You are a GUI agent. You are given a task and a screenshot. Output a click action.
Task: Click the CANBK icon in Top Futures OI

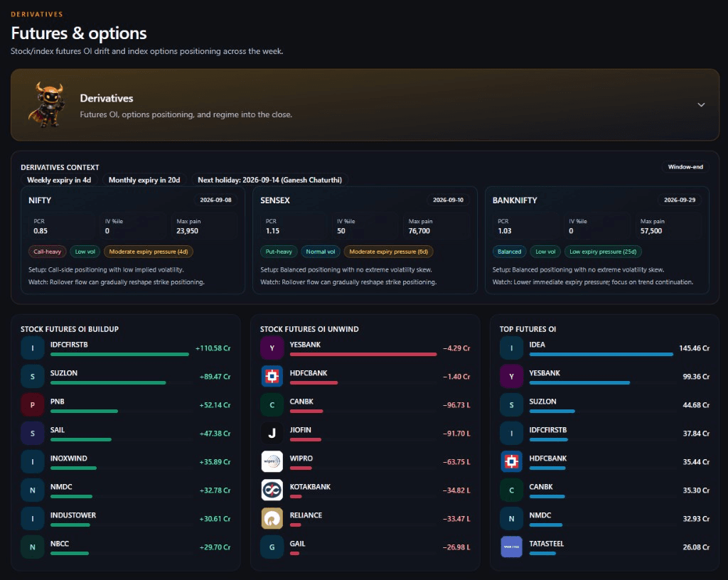coord(512,490)
